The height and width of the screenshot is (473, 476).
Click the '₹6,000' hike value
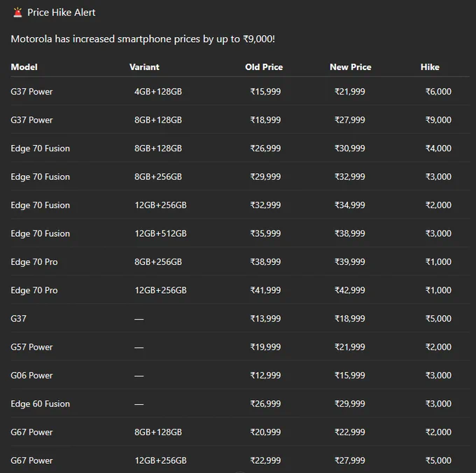438,92
